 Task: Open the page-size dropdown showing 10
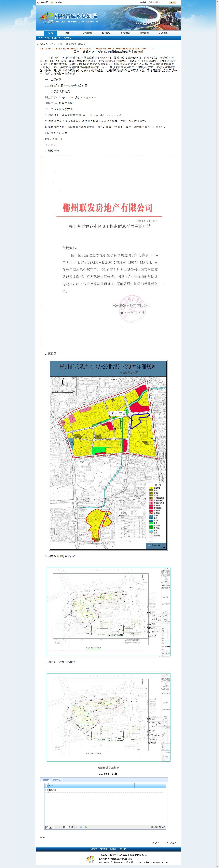tap(49, 827)
